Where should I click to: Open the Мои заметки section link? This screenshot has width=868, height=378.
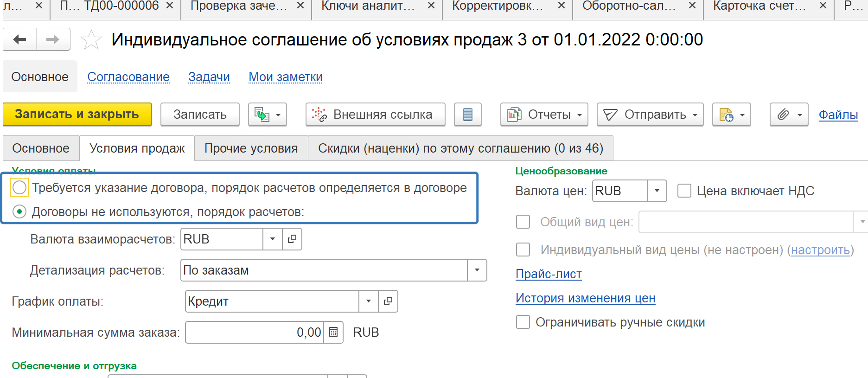(x=286, y=77)
